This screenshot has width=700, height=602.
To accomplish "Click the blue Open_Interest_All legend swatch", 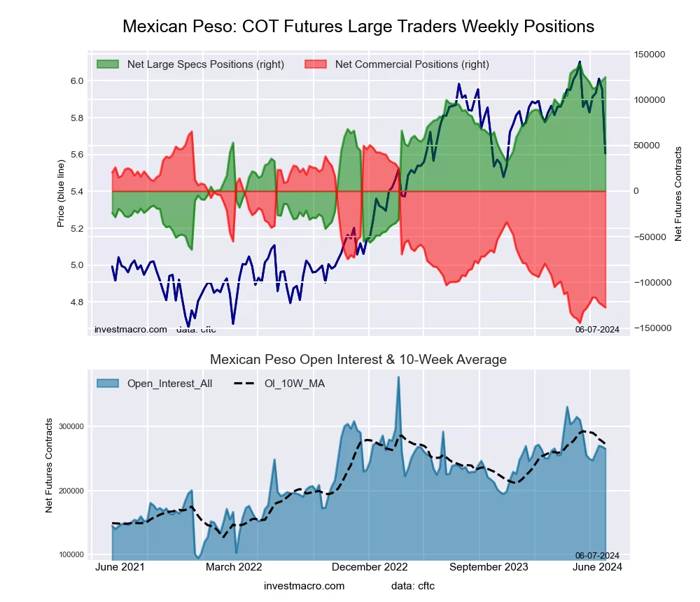I will (x=108, y=383).
